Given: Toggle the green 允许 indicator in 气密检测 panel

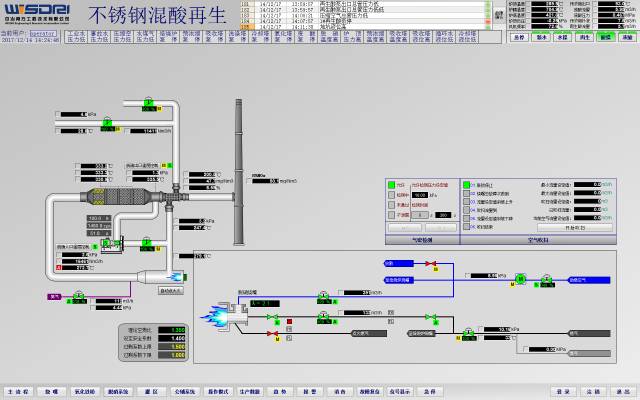Looking at the screenshot, I should [x=390, y=185].
